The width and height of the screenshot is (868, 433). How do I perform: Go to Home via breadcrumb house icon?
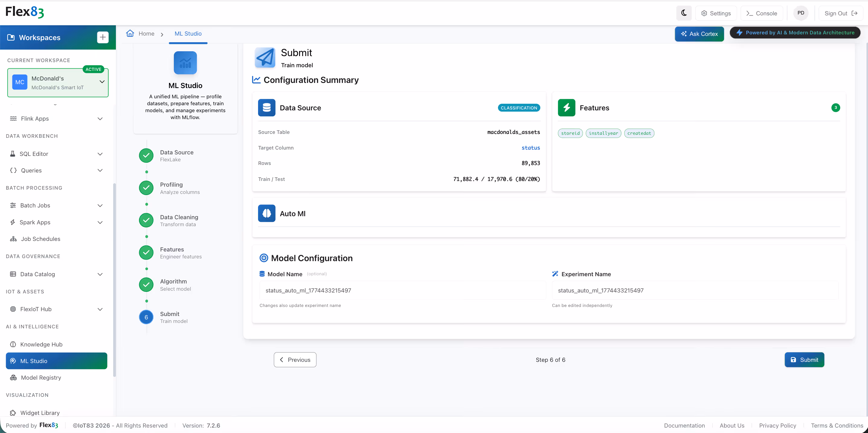pos(130,33)
